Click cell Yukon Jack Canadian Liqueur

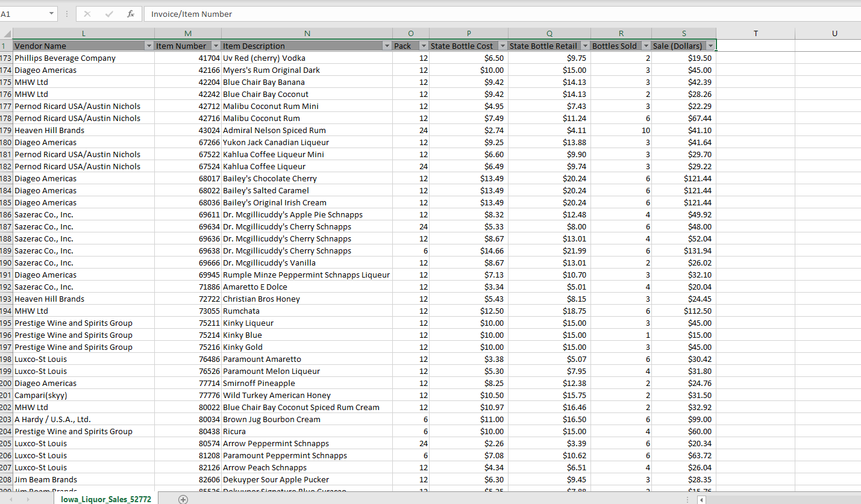(x=307, y=142)
